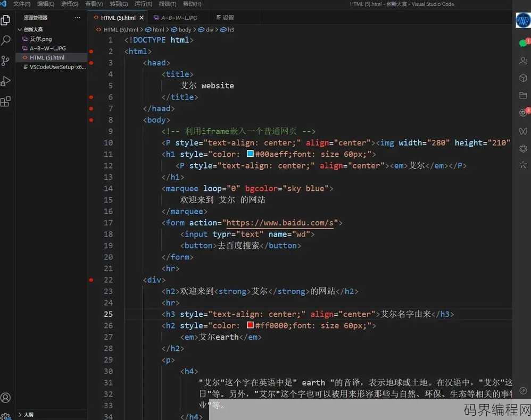Open the h3 breadcrumb dropdown
The width and height of the screenshot is (531, 420).
[227, 30]
